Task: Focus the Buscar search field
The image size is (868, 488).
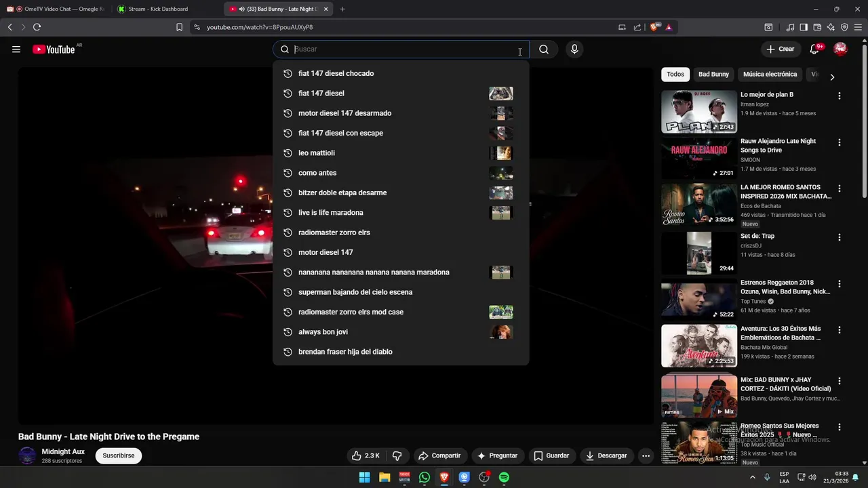Action: (401, 49)
